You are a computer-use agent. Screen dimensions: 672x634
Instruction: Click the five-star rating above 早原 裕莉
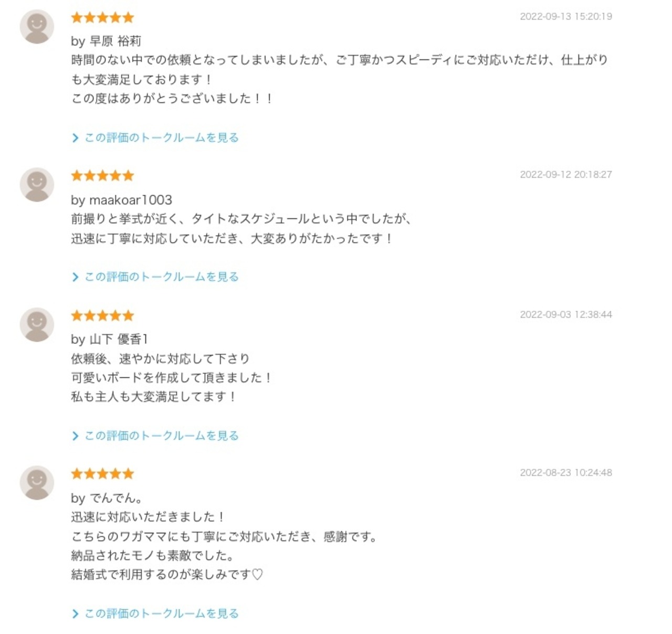pyautogui.click(x=102, y=18)
